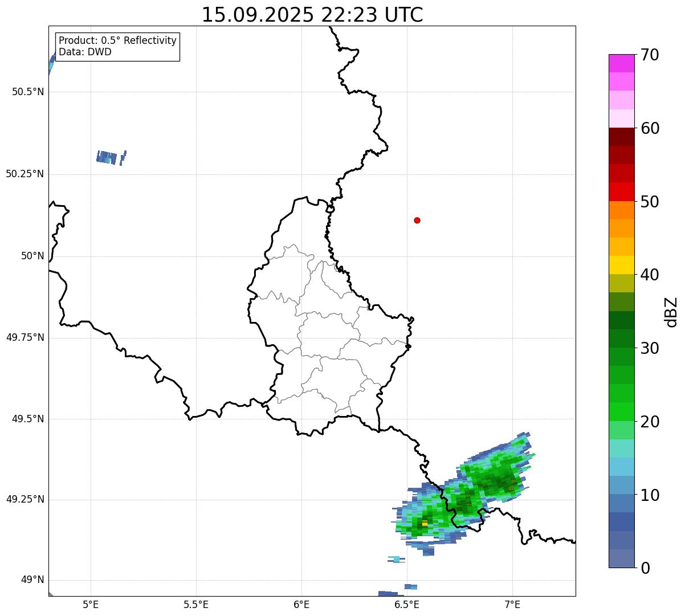Click the 30 tick label on colorbar
The height and width of the screenshot is (616, 685).
650,348
